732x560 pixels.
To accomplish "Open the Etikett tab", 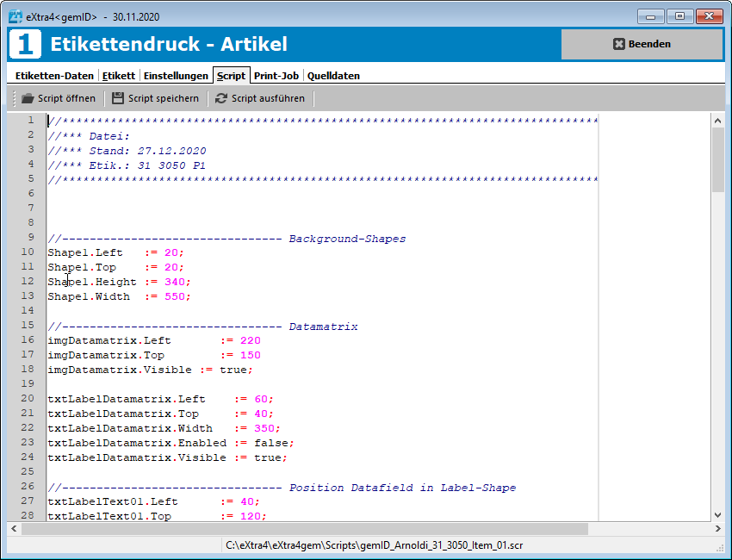I will 119,75.
